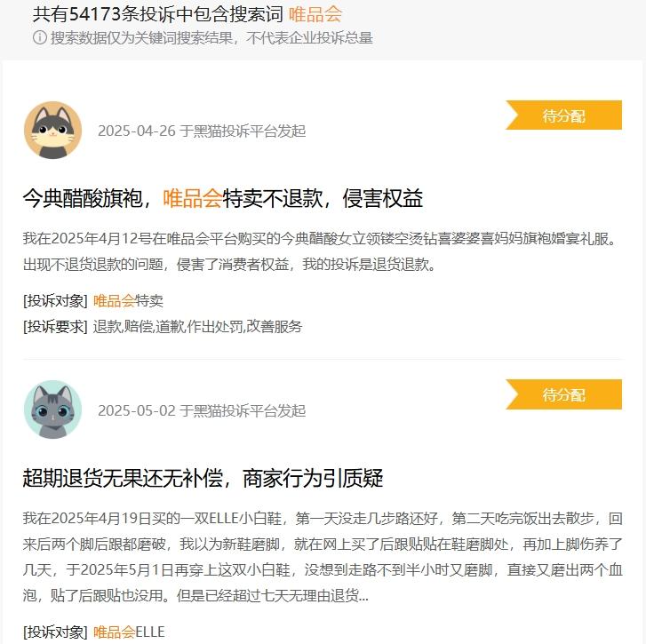Image resolution: width=646 pixels, height=644 pixels.
Task: Click the 唯品会ELLE complaint target link
Action: point(129,632)
